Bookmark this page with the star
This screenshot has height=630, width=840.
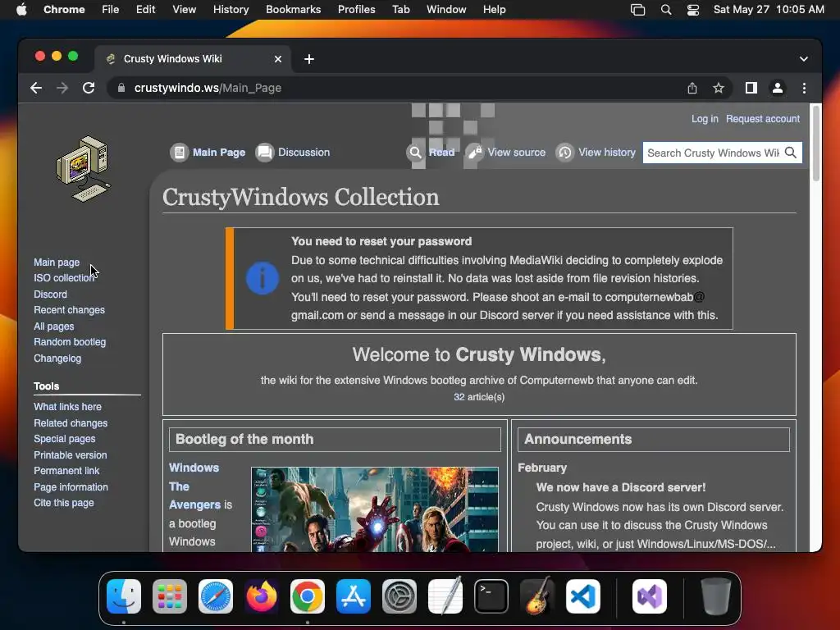pos(719,88)
